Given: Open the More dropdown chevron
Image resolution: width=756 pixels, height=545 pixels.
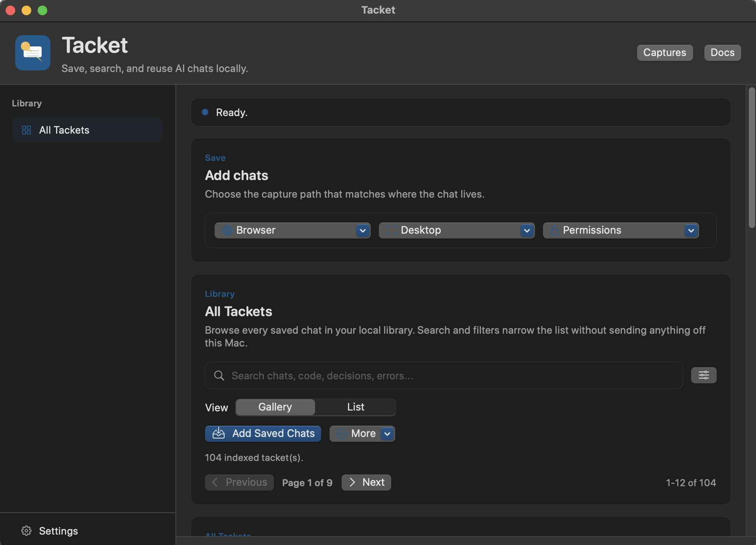Looking at the screenshot, I should point(387,434).
